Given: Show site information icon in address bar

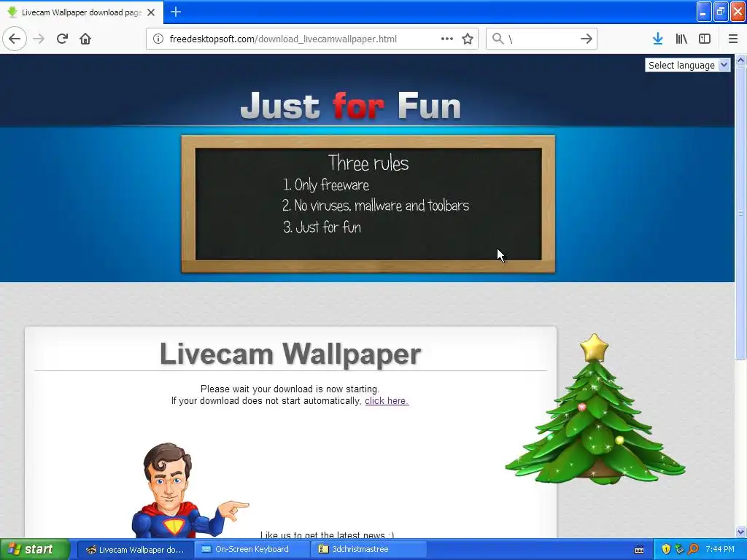Looking at the screenshot, I should (x=158, y=39).
